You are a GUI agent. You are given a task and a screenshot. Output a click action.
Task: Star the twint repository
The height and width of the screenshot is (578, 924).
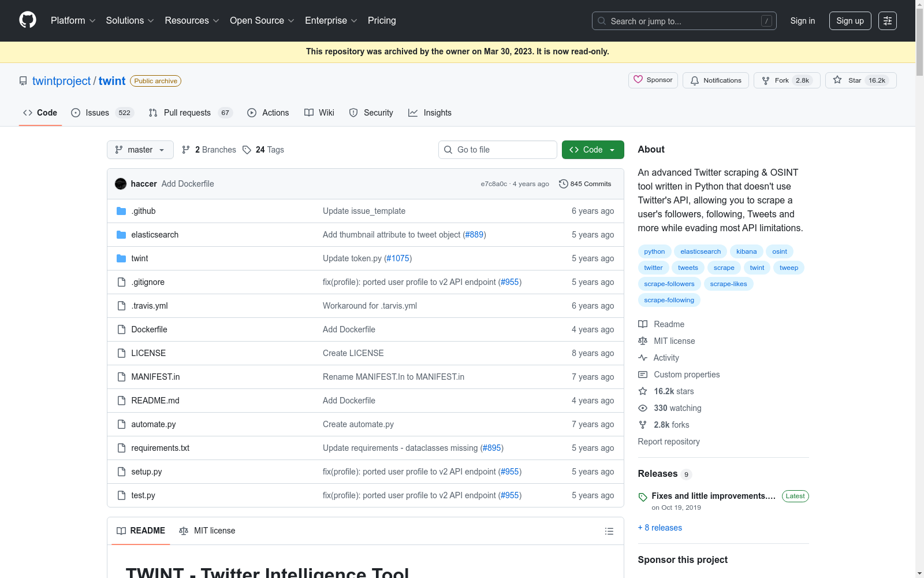[860, 80]
